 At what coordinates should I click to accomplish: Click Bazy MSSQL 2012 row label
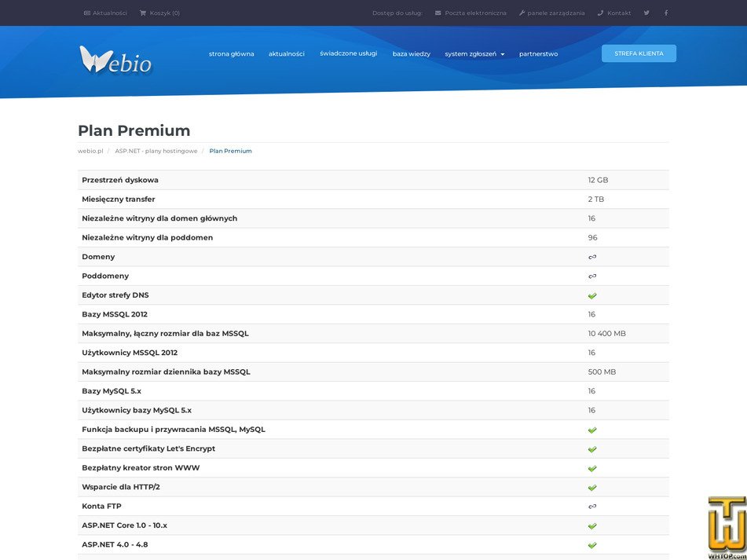pyautogui.click(x=115, y=314)
